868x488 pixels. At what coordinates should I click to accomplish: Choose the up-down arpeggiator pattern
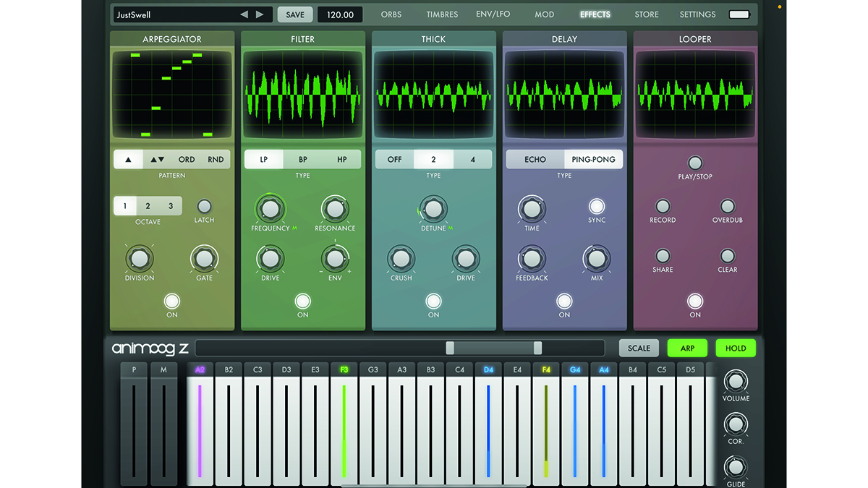point(158,160)
